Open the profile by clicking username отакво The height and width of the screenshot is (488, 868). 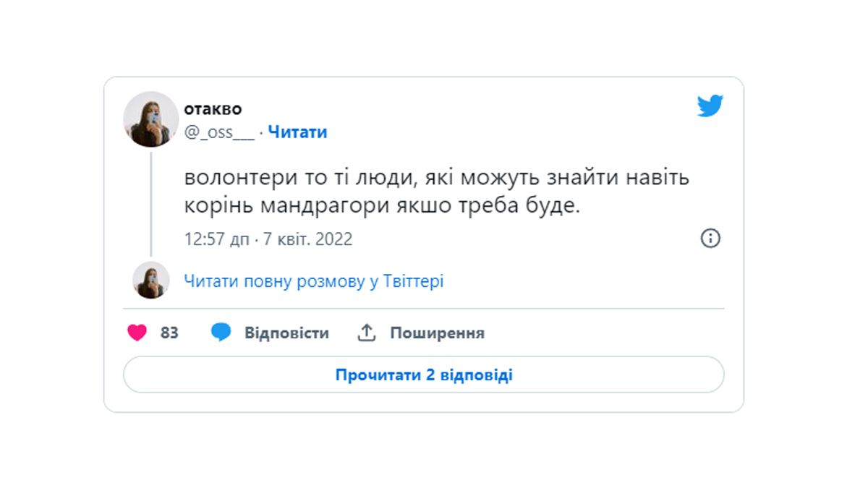[x=215, y=108]
